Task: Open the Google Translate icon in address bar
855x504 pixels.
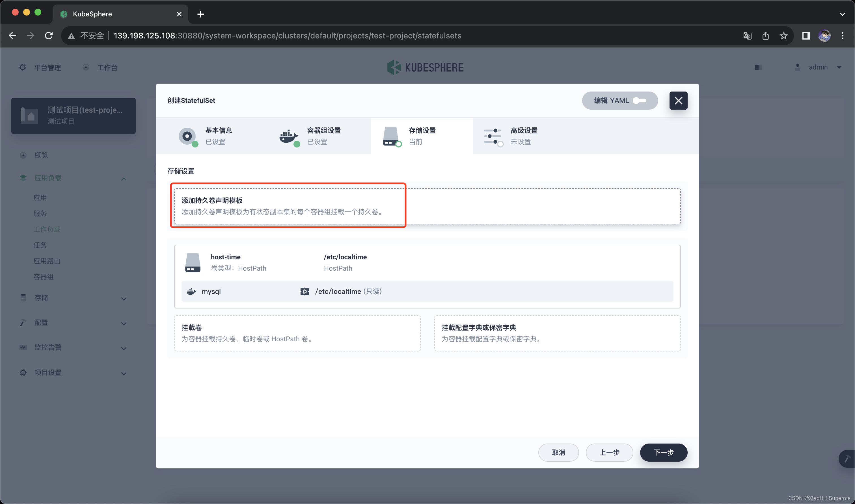Action: pyautogui.click(x=747, y=36)
